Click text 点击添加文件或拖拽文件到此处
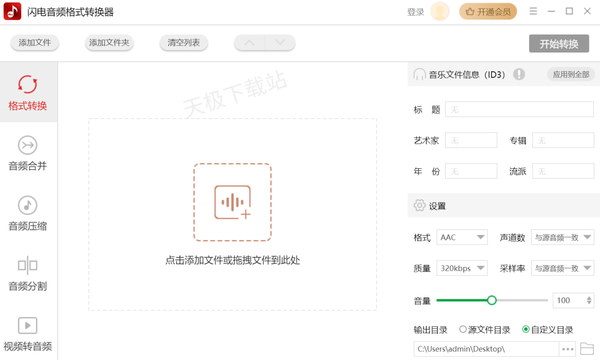 point(232,260)
